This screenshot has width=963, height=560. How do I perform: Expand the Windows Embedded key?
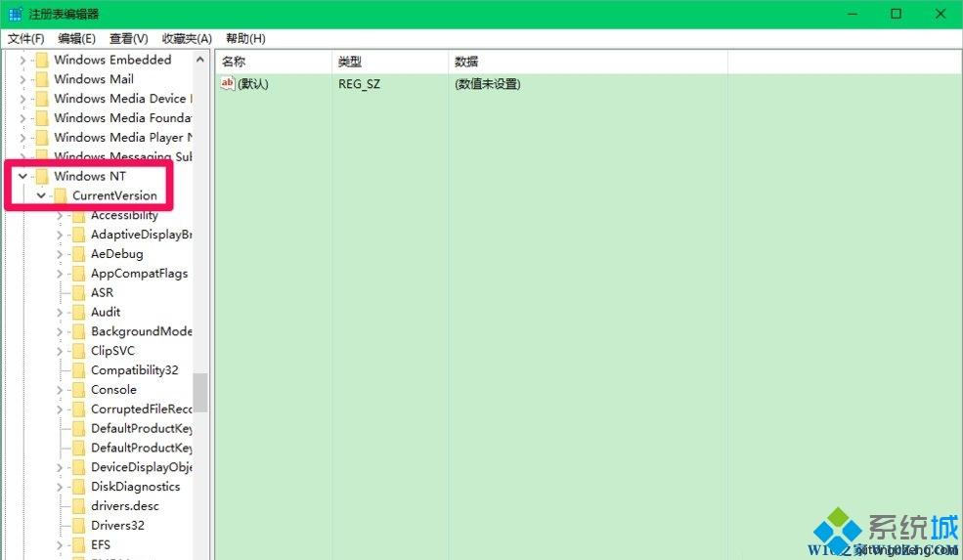click(22, 61)
